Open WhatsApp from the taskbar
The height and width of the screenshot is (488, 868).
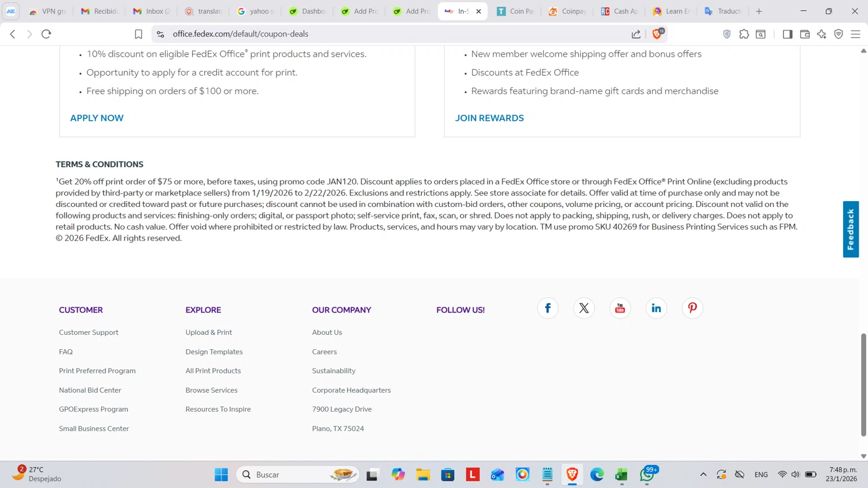coord(647,475)
